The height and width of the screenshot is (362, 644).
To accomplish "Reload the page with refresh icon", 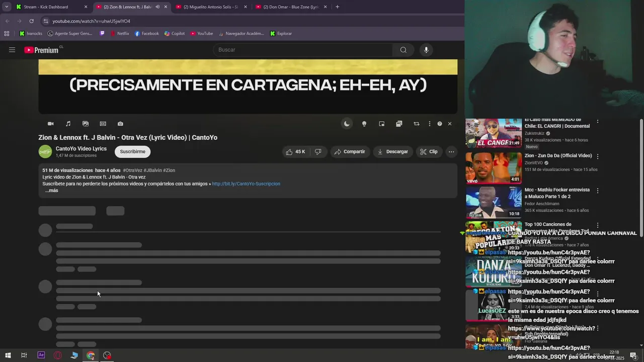I will (x=31, y=21).
